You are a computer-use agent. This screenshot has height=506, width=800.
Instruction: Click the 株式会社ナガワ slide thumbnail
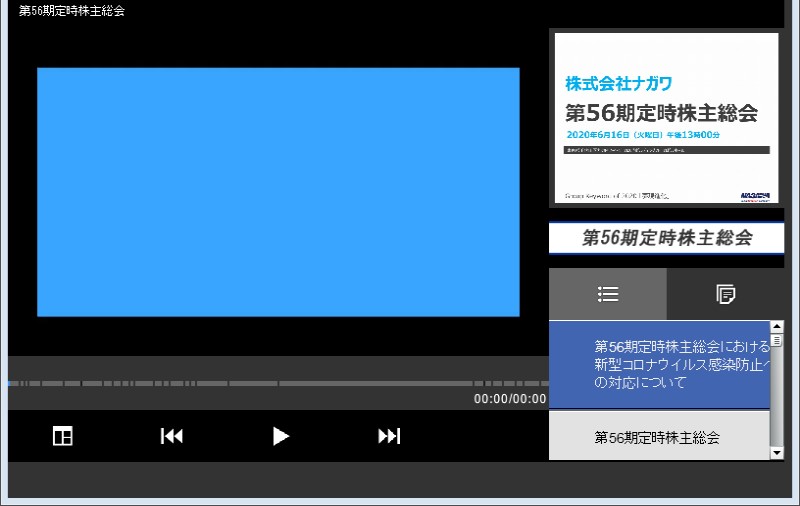pyautogui.click(x=666, y=118)
